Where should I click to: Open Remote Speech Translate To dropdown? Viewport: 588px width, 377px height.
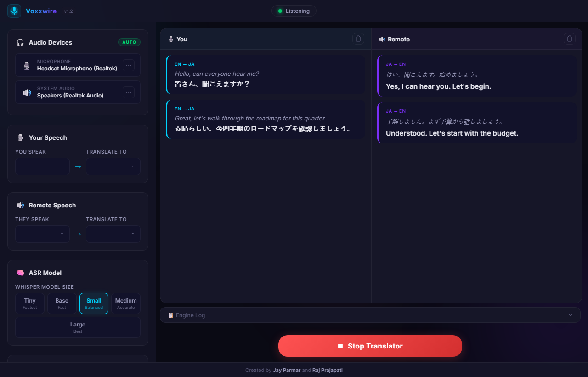coord(113,234)
